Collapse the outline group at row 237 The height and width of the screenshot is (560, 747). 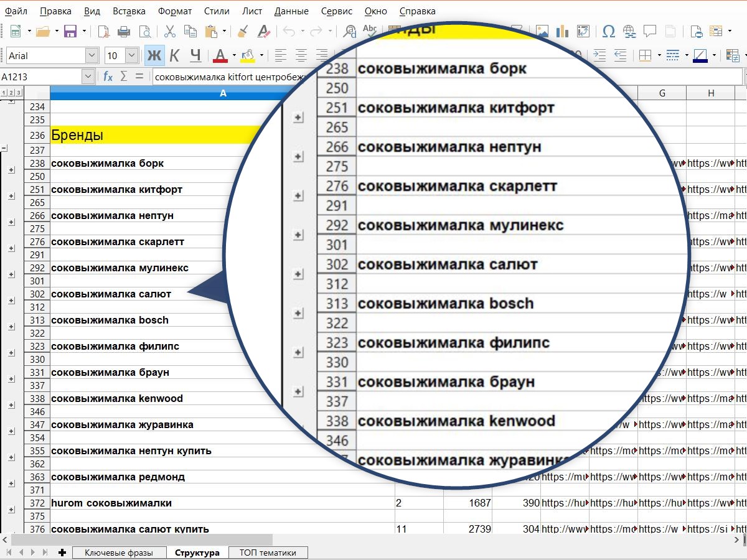coord(4,148)
